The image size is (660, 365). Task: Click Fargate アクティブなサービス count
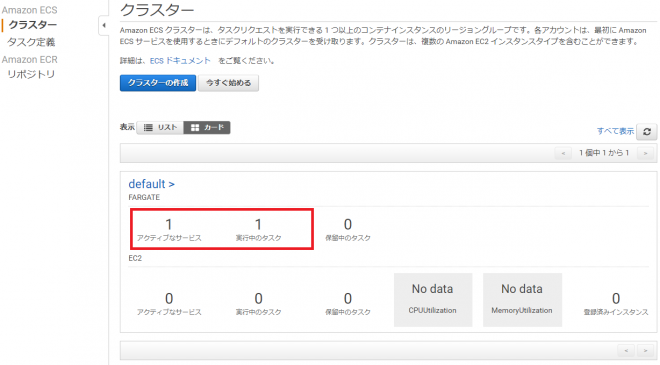[169, 224]
